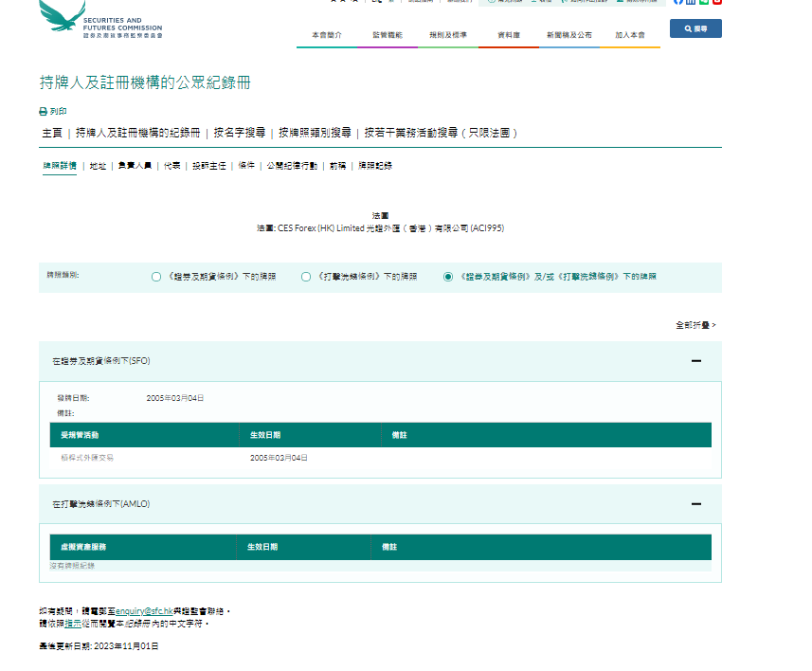Click 全部折疊 to collapse all sections
This screenshot has width=812, height=671.
coord(695,325)
